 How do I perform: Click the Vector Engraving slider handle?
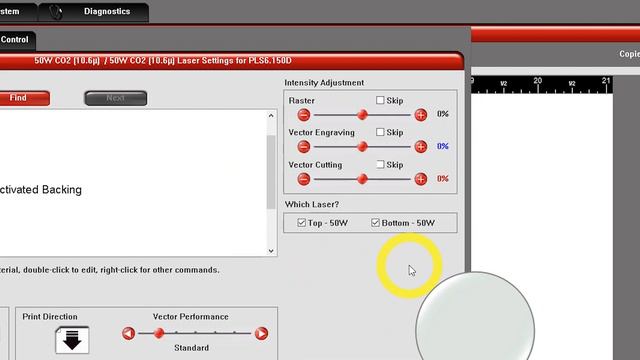coord(362,147)
